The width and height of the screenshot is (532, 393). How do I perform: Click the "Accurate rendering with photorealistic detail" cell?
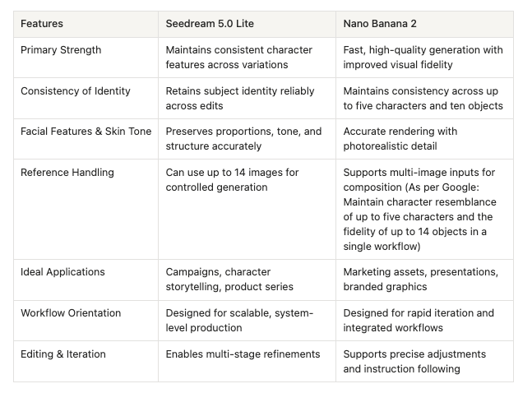(x=400, y=138)
